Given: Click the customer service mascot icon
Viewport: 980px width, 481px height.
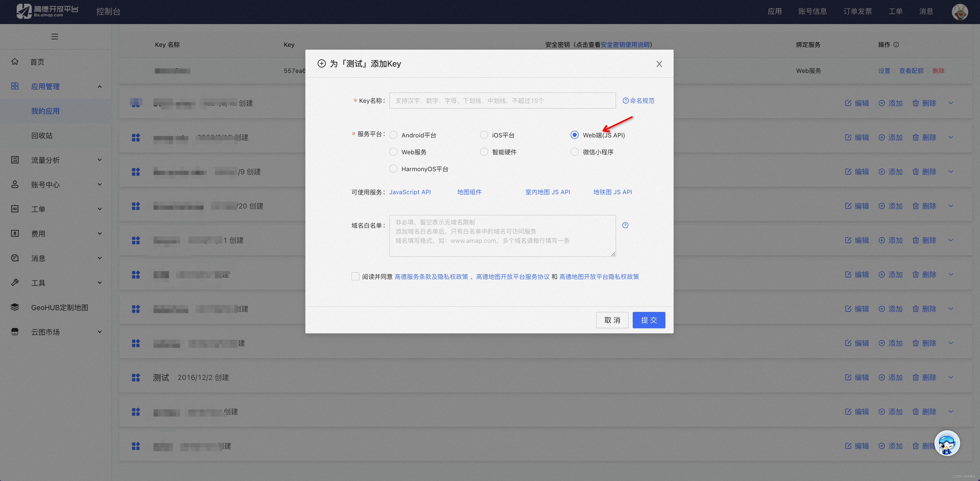Looking at the screenshot, I should (x=947, y=443).
